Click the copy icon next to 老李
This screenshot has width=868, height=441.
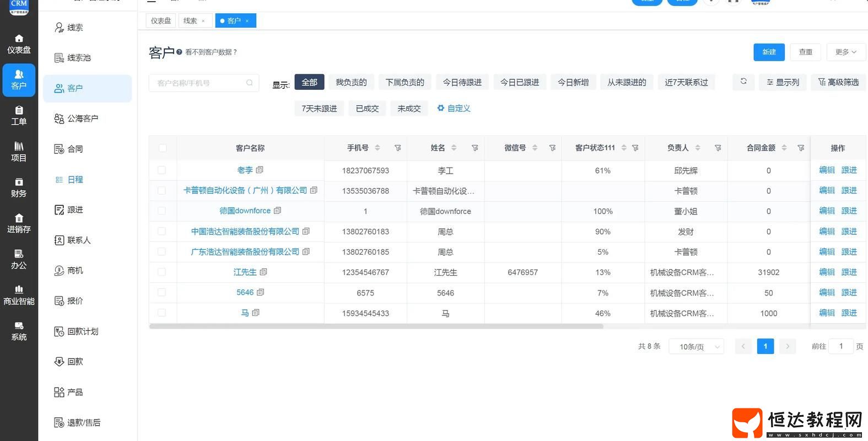pos(260,170)
